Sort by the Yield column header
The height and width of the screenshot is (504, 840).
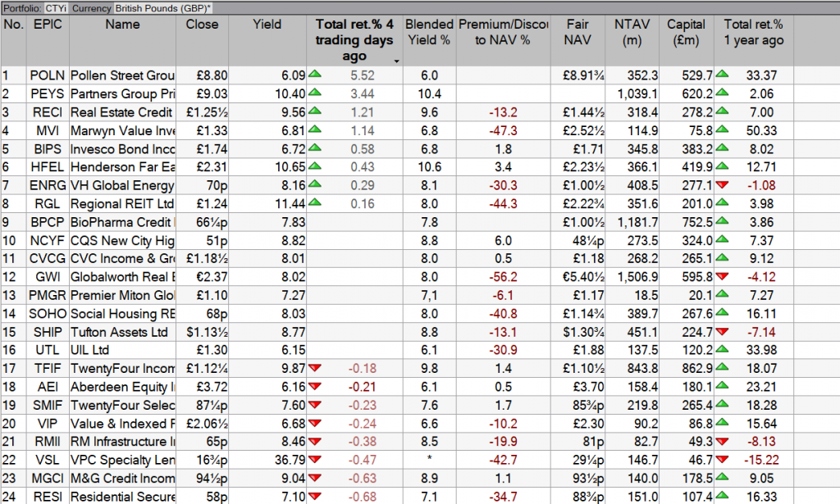point(267,25)
